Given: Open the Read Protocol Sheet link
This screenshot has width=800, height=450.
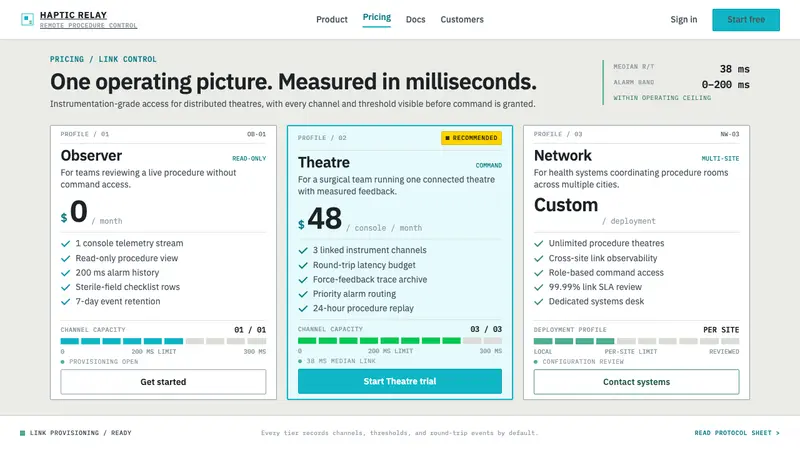Looking at the screenshot, I should coord(737,433).
